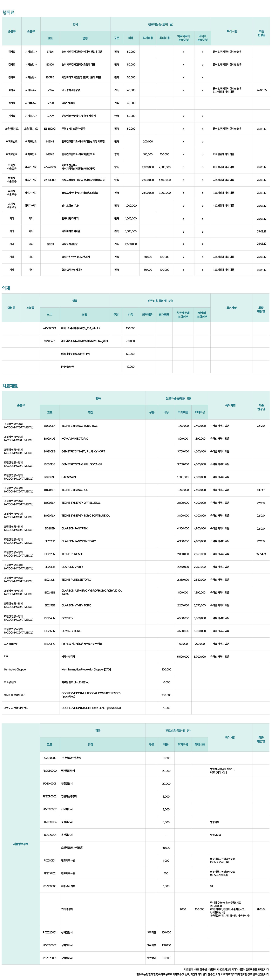Click the 영문진단서 certificate row

tap(67, 784)
